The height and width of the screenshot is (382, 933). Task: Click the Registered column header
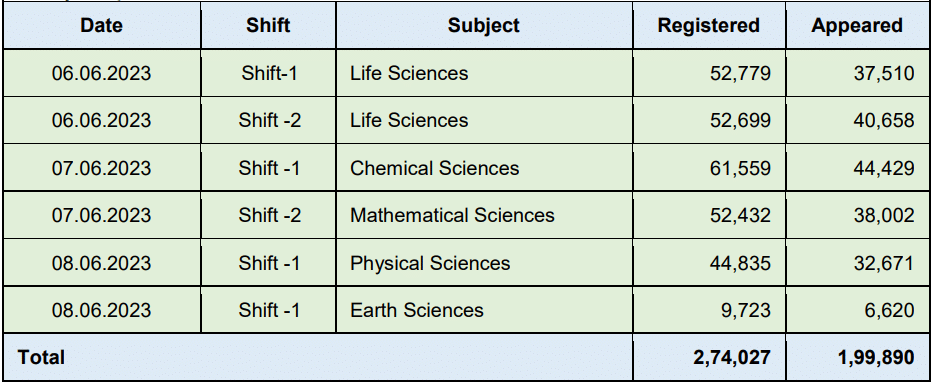[709, 25]
